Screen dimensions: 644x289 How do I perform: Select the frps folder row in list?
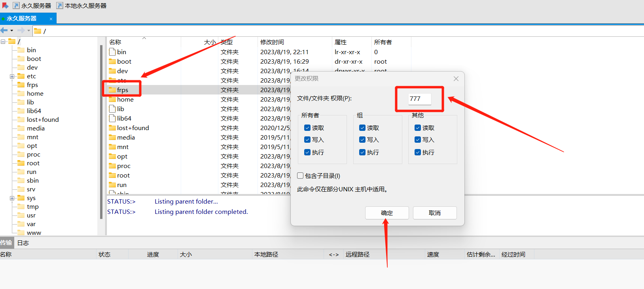tap(199, 90)
